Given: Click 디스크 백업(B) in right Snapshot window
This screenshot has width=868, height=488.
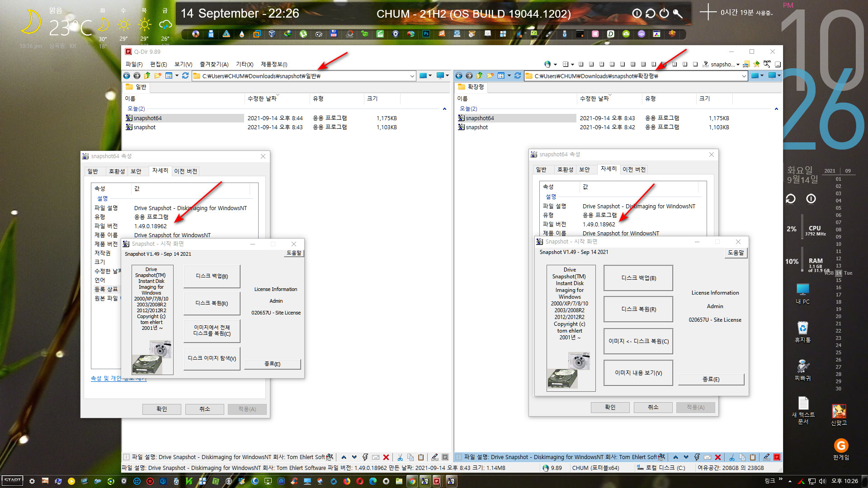Looking at the screenshot, I should (638, 278).
